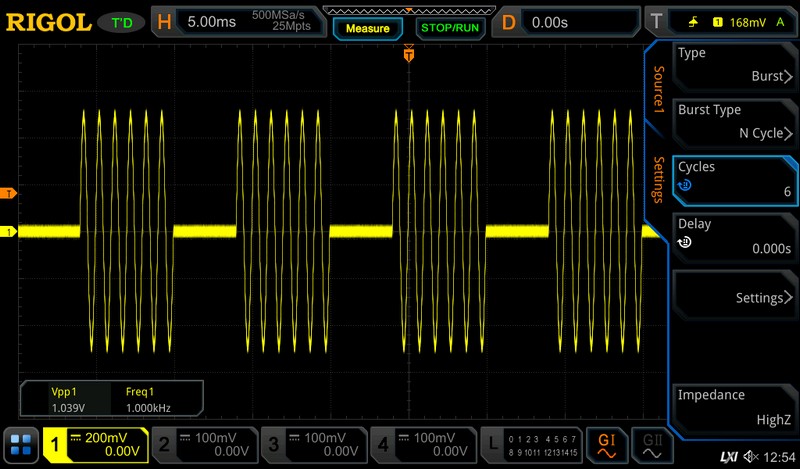
Task: Expand the Settings submenu
Action: pos(733,298)
